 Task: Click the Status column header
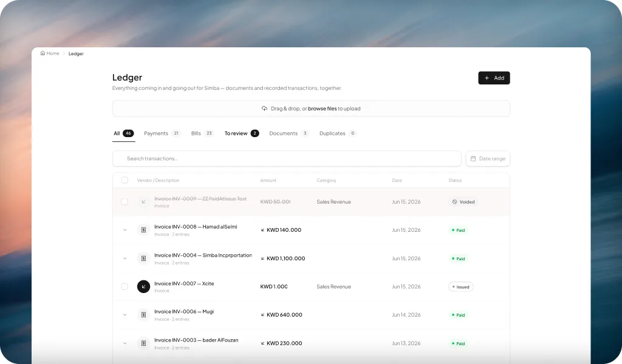(455, 180)
